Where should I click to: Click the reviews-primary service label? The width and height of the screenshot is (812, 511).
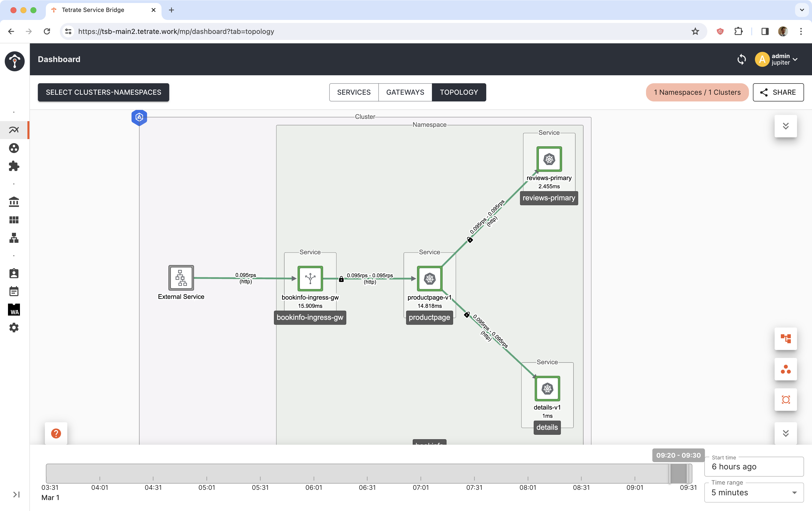(549, 198)
